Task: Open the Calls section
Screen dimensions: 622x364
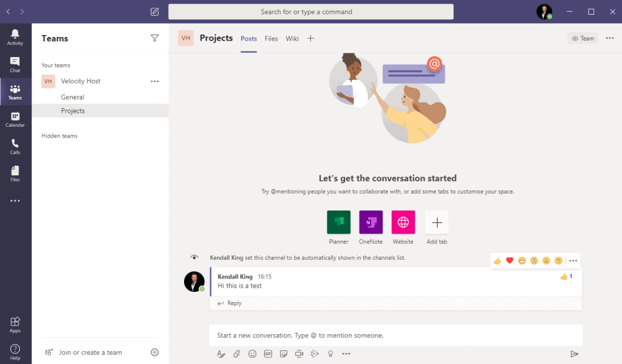Action: pyautogui.click(x=15, y=147)
